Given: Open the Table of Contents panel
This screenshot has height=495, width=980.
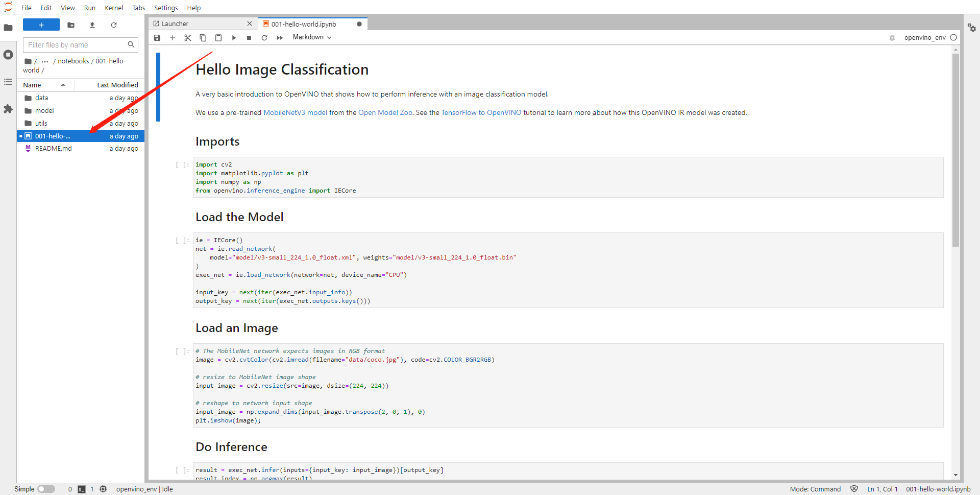Looking at the screenshot, I should click(8, 82).
